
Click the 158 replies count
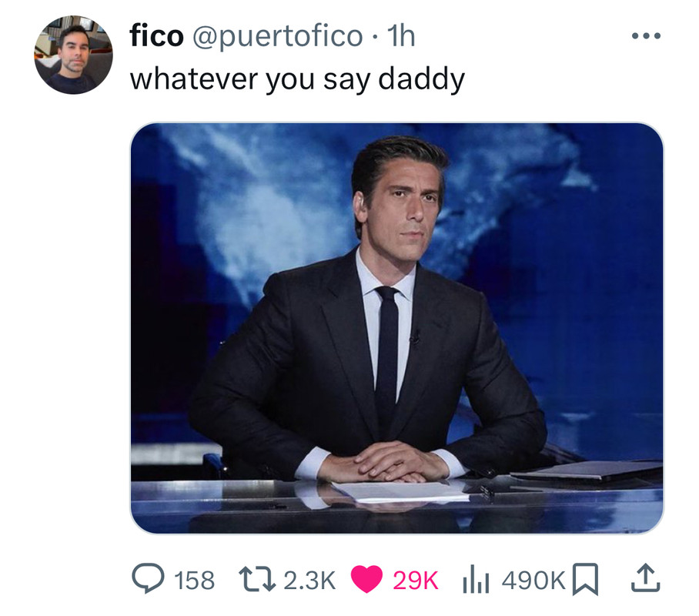point(194,580)
